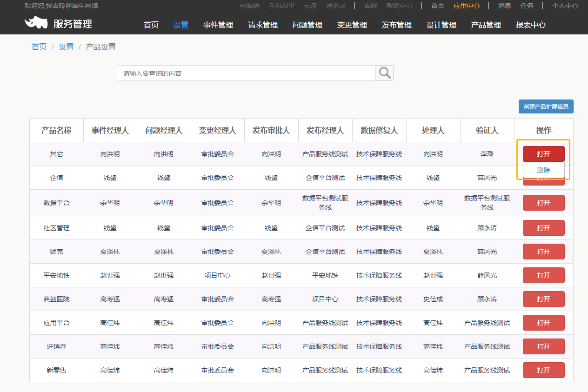This screenshot has height=392, width=588.
Task: Click 操作 column header
Action: pos(543,130)
